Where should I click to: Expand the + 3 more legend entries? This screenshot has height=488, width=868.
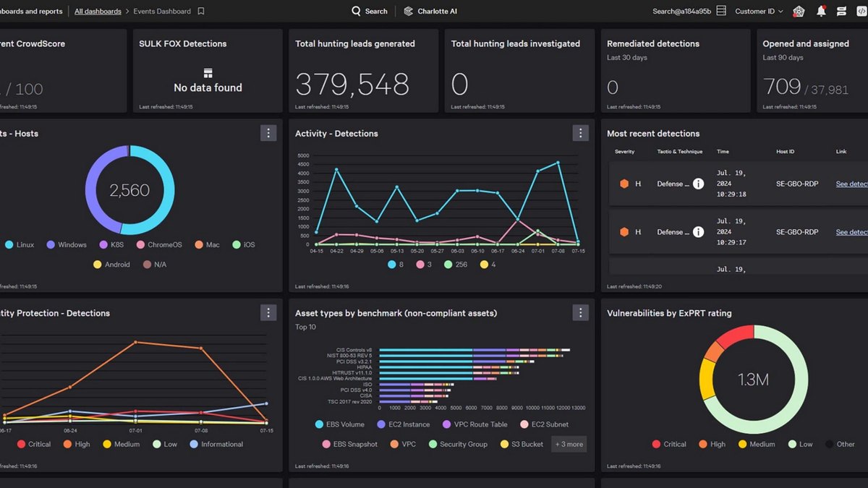click(569, 444)
